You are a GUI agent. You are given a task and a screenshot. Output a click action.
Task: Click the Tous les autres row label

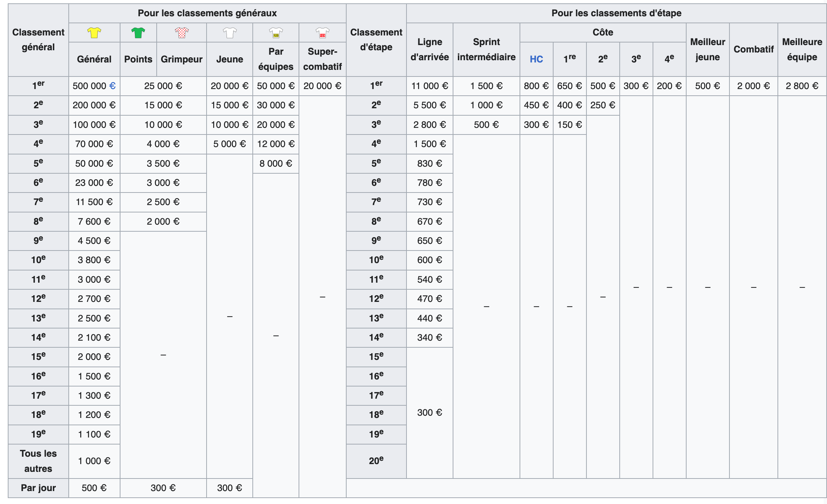click(x=38, y=461)
